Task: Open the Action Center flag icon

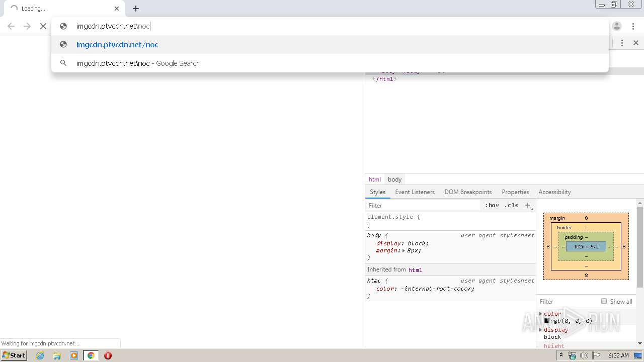Action: coord(595,355)
